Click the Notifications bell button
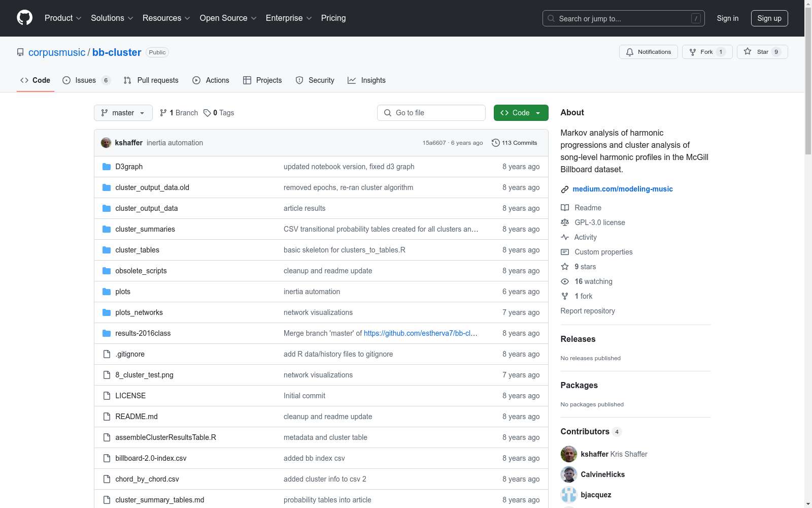Viewport: 812px width, 508px height. click(x=648, y=52)
